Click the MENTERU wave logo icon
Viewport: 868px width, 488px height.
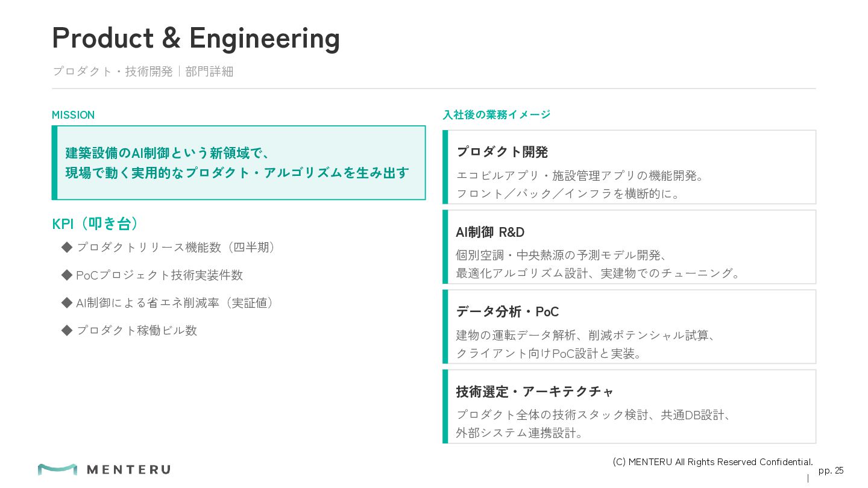(57, 469)
